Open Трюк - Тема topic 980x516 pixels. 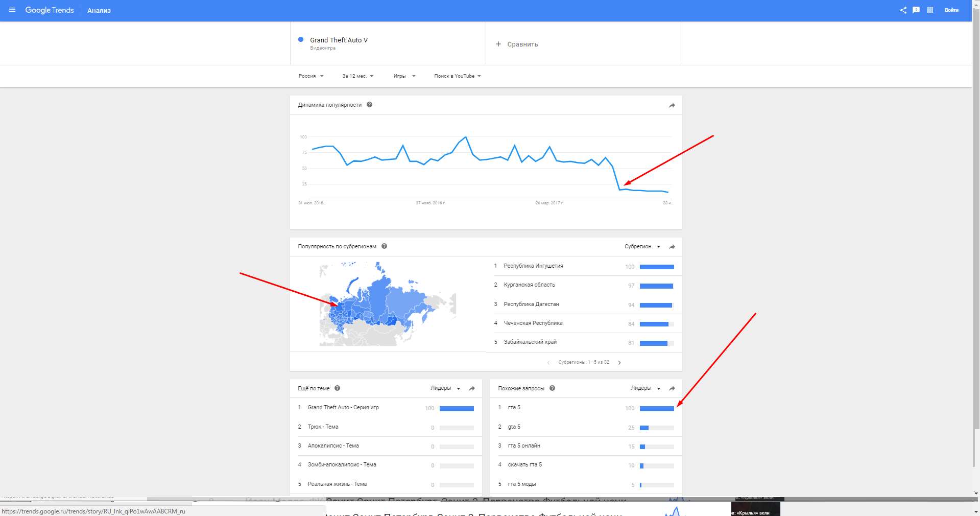click(323, 427)
